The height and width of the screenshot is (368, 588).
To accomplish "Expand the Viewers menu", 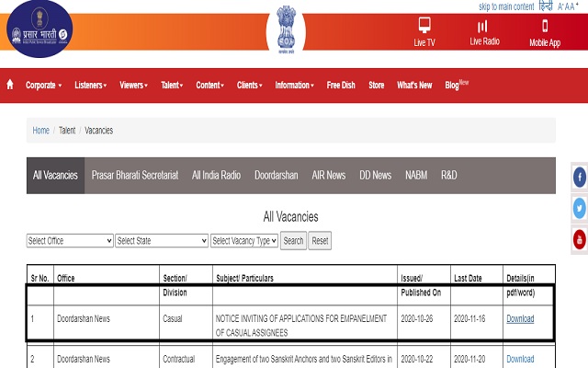I will point(133,86).
